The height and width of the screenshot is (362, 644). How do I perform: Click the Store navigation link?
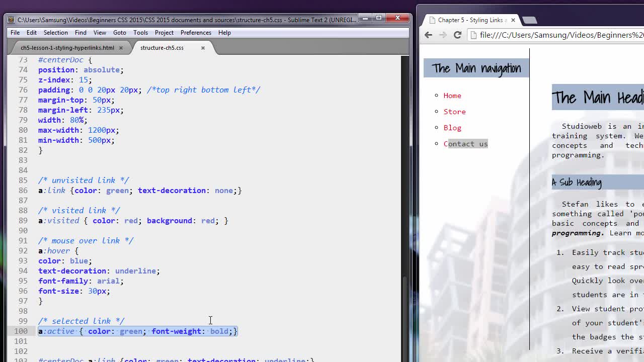[454, 112]
